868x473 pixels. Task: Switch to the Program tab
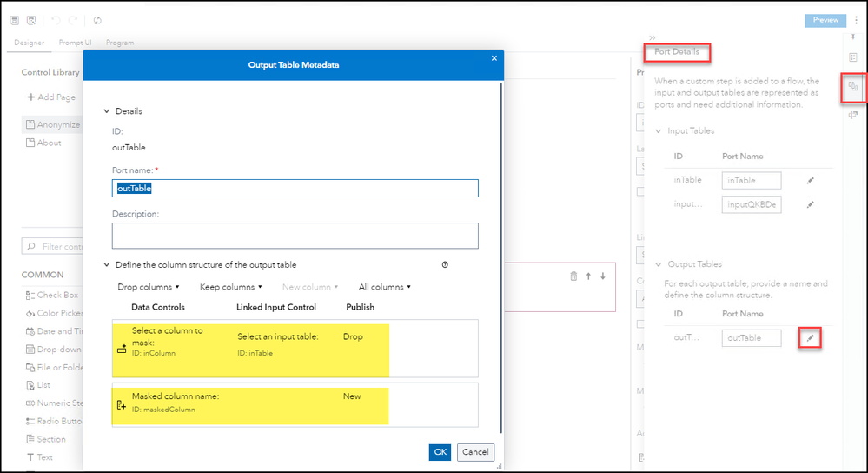pos(120,43)
